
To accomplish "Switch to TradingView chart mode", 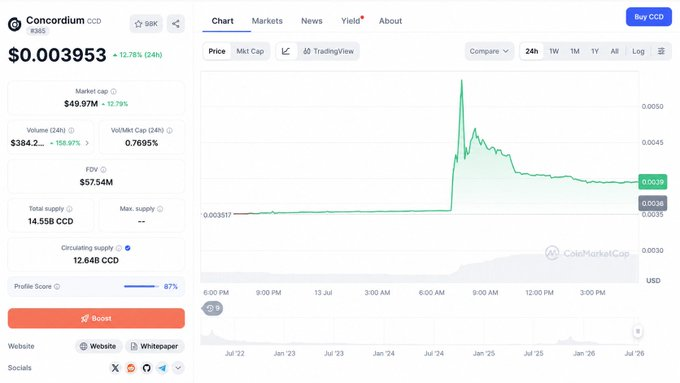I will [x=328, y=51].
